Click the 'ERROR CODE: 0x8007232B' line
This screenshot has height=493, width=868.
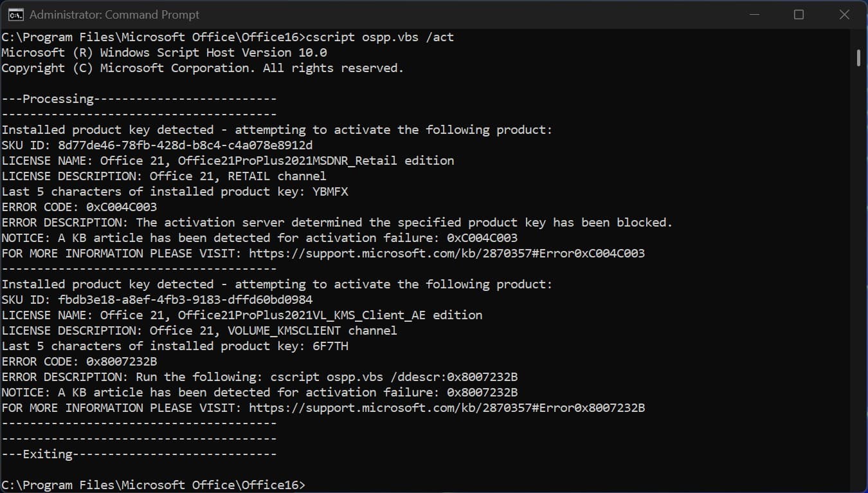(79, 362)
